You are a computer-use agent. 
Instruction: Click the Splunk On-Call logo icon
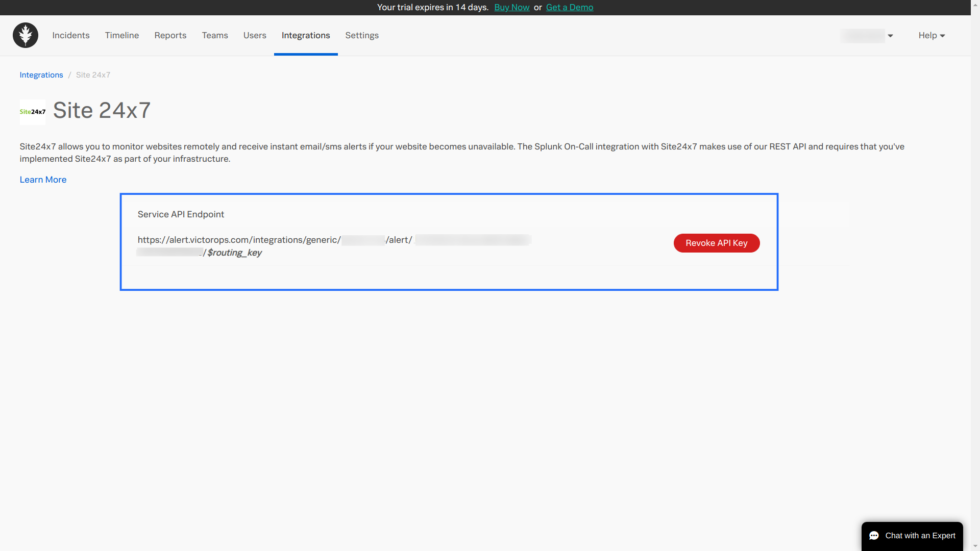click(26, 35)
